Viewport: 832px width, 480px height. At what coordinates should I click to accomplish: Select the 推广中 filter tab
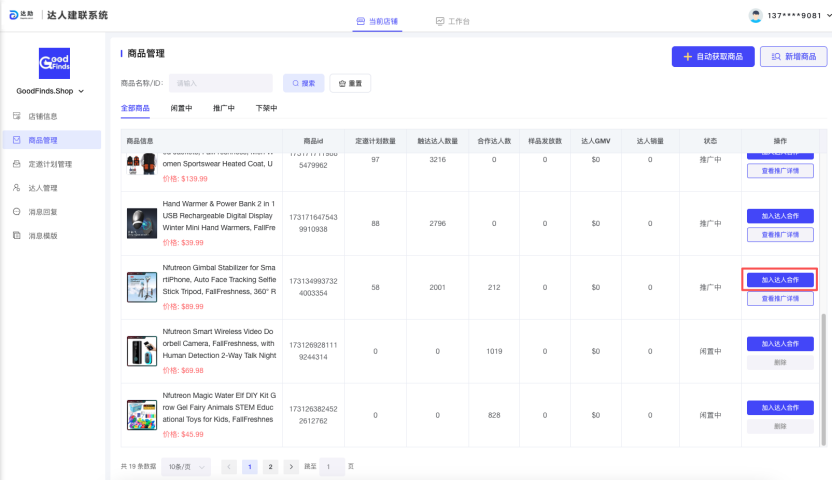[224, 108]
